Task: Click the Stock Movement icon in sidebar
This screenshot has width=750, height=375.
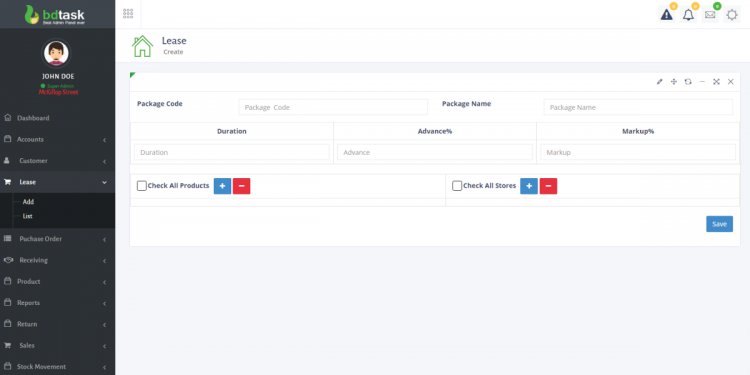Action: click(x=7, y=366)
